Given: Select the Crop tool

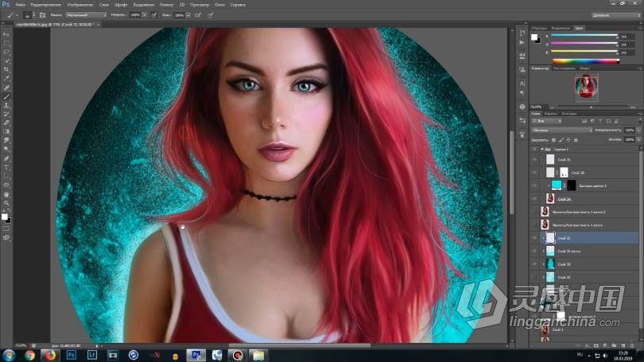Looking at the screenshot, I should (x=6, y=70).
